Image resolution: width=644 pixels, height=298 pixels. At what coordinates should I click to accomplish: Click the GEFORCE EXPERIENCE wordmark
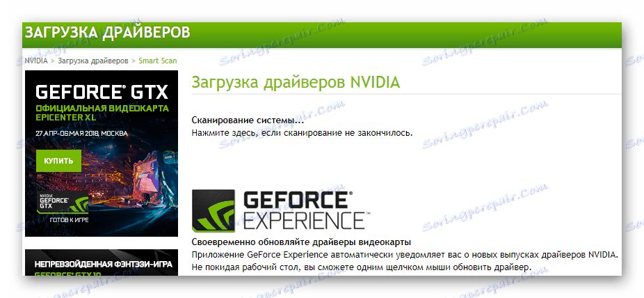307,210
